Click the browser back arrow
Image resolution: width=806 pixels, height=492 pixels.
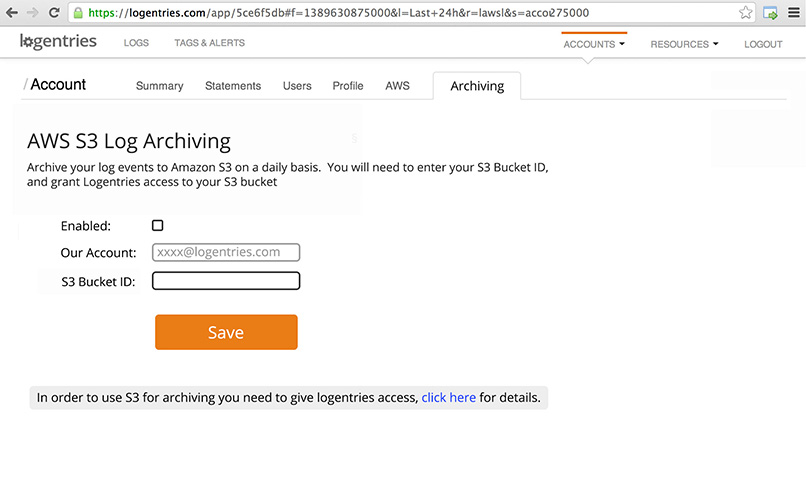tap(12, 13)
